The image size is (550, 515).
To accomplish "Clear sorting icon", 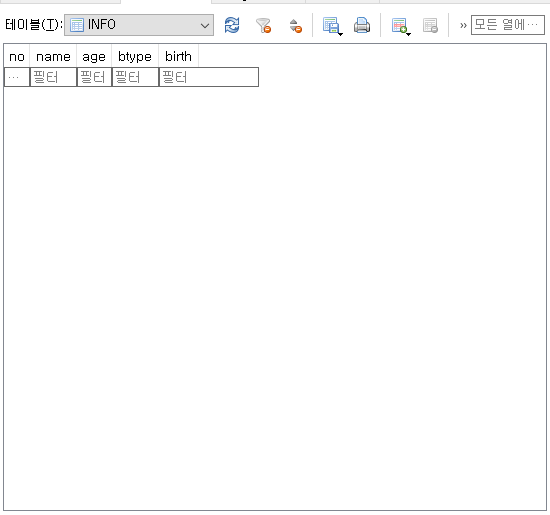I will point(295,26).
